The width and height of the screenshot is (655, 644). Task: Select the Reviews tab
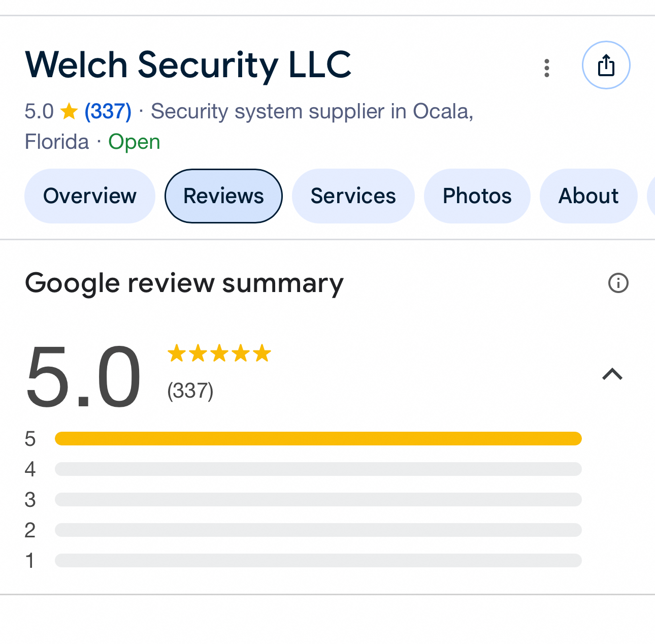pyautogui.click(x=223, y=196)
